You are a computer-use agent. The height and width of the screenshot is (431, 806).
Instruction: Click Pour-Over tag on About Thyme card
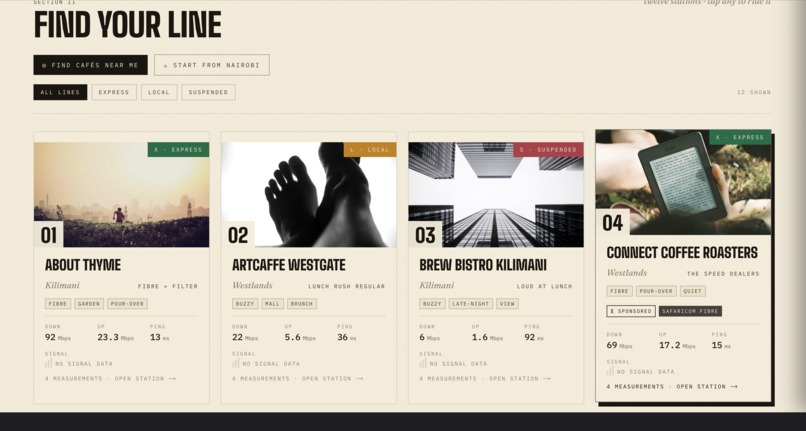coord(127,303)
